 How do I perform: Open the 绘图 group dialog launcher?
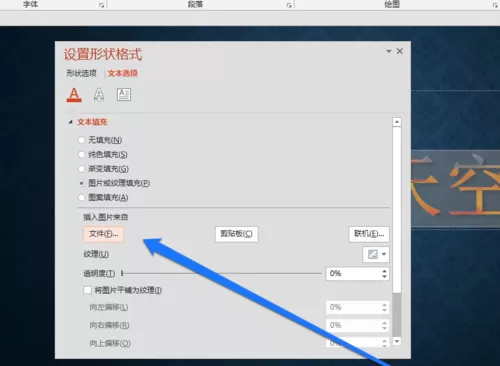point(495,5)
